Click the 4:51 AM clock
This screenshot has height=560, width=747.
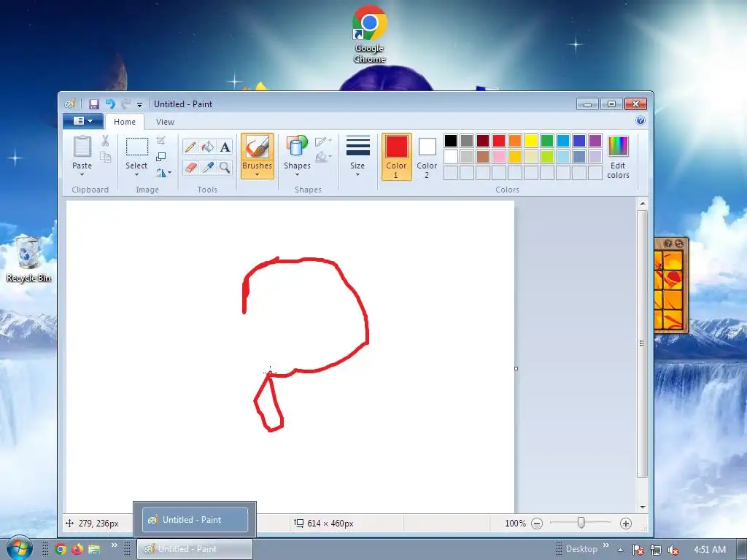[x=710, y=550]
